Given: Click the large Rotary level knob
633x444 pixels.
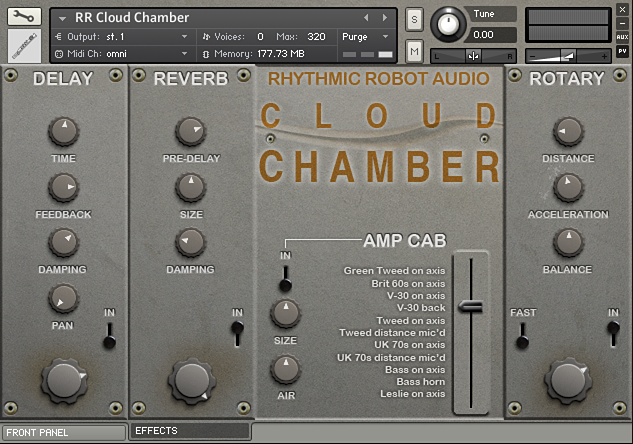Looking at the screenshot, I should [x=568, y=380].
